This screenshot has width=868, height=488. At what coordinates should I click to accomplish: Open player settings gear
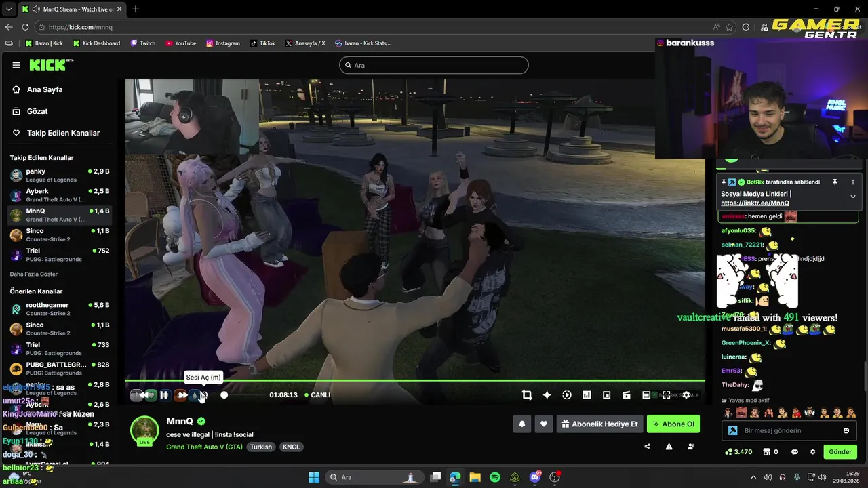click(686, 395)
